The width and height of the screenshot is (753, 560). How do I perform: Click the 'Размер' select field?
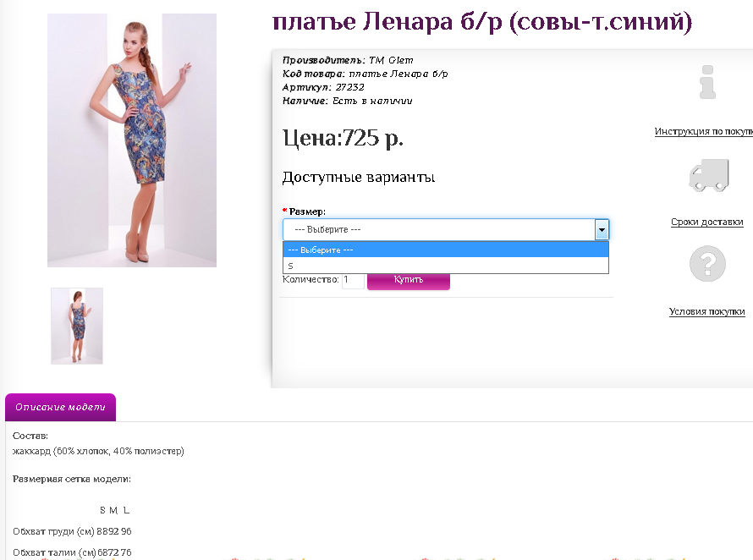click(446, 229)
